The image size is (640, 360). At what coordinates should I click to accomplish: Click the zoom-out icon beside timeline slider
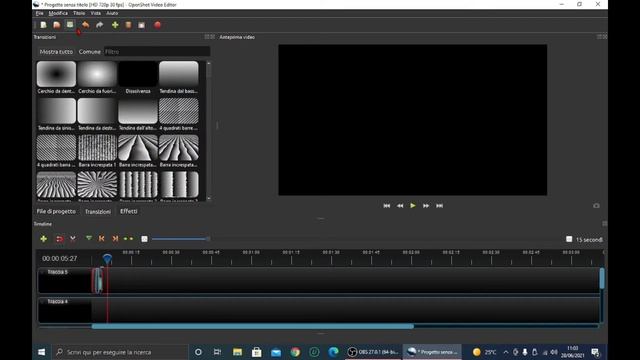pyautogui.click(x=144, y=239)
